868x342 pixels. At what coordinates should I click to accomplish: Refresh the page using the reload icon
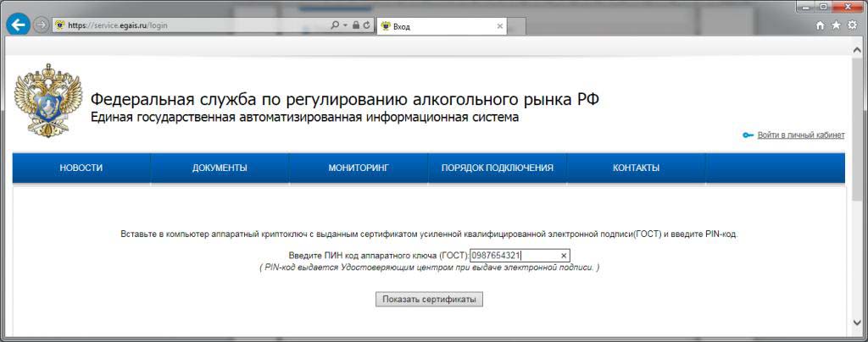pyautogui.click(x=366, y=25)
